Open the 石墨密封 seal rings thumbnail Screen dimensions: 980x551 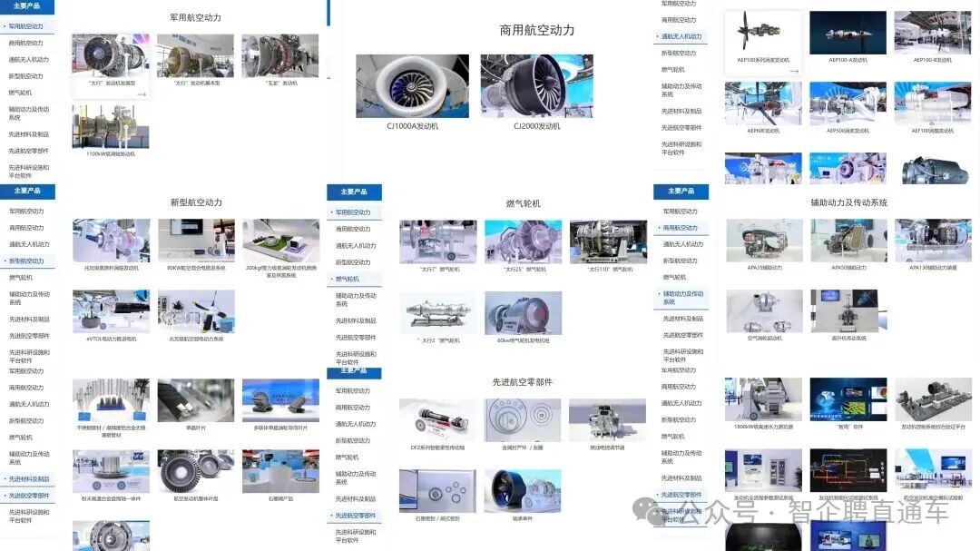point(438,491)
